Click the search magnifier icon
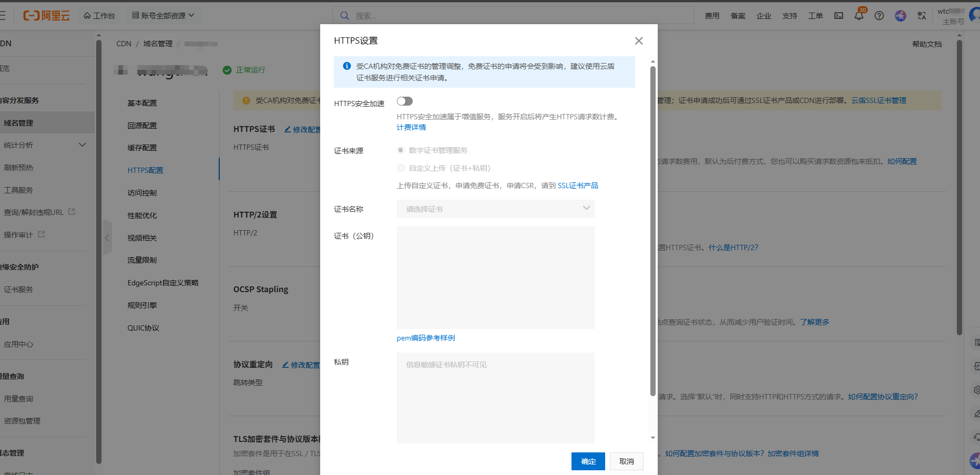The width and height of the screenshot is (980, 475). pyautogui.click(x=344, y=15)
